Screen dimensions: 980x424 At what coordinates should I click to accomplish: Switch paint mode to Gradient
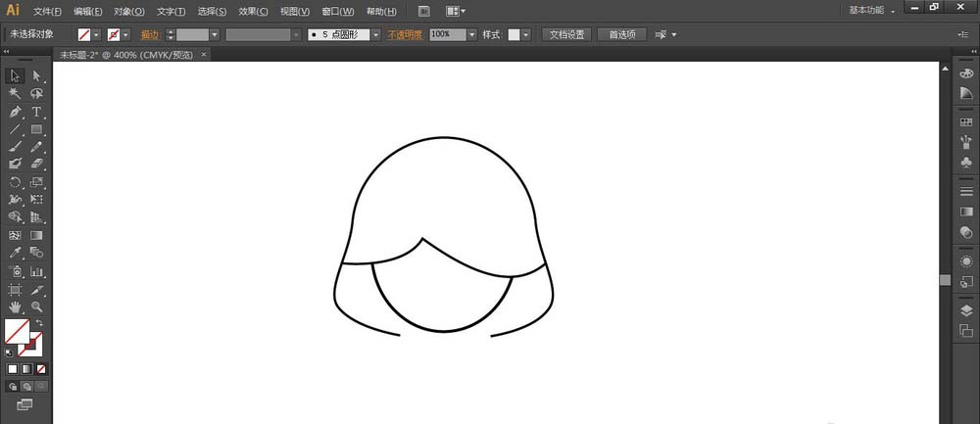26,369
